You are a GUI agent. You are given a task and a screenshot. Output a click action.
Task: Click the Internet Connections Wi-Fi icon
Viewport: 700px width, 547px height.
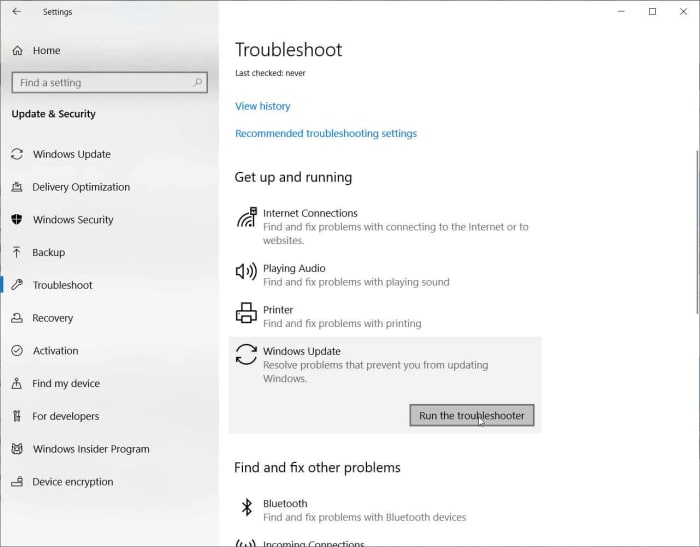click(246, 218)
